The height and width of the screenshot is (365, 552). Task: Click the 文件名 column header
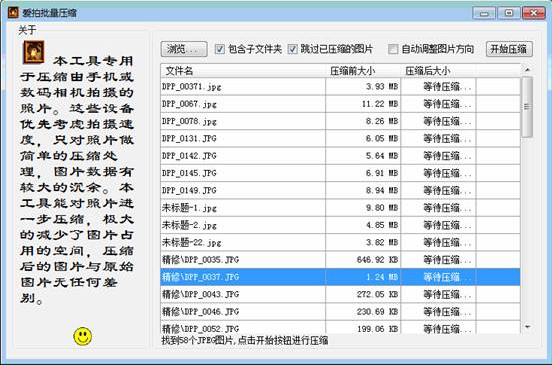coord(243,71)
